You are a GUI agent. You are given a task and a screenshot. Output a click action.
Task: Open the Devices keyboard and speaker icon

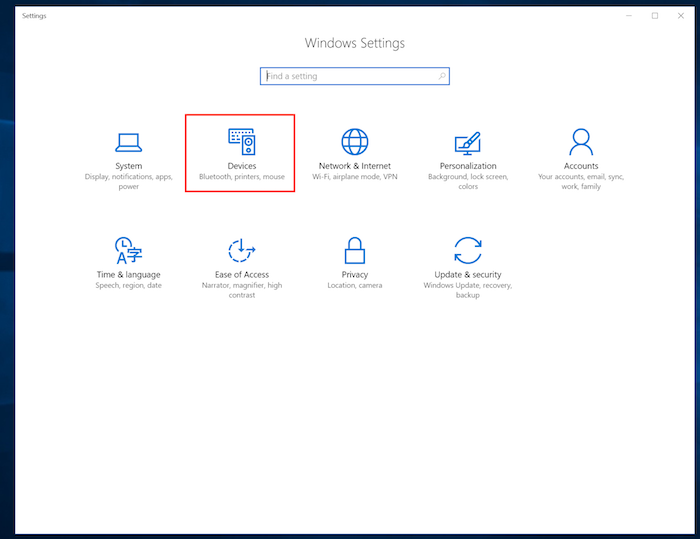click(242, 142)
